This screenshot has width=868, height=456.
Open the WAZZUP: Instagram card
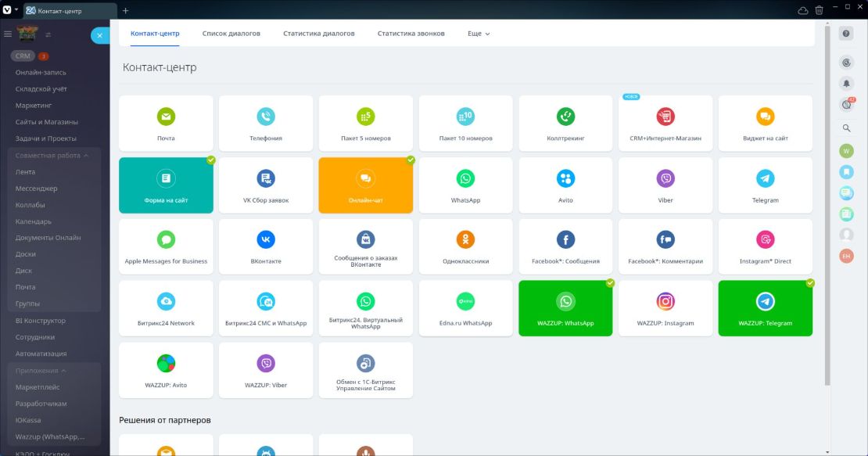665,308
